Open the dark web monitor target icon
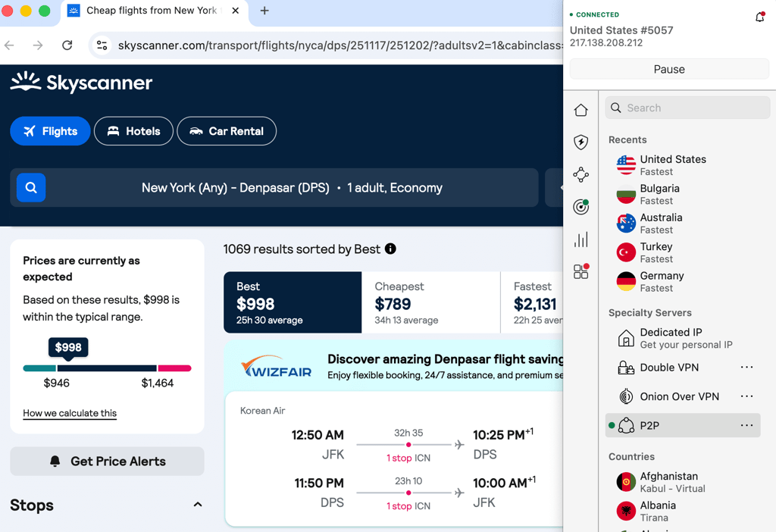 pyautogui.click(x=581, y=207)
